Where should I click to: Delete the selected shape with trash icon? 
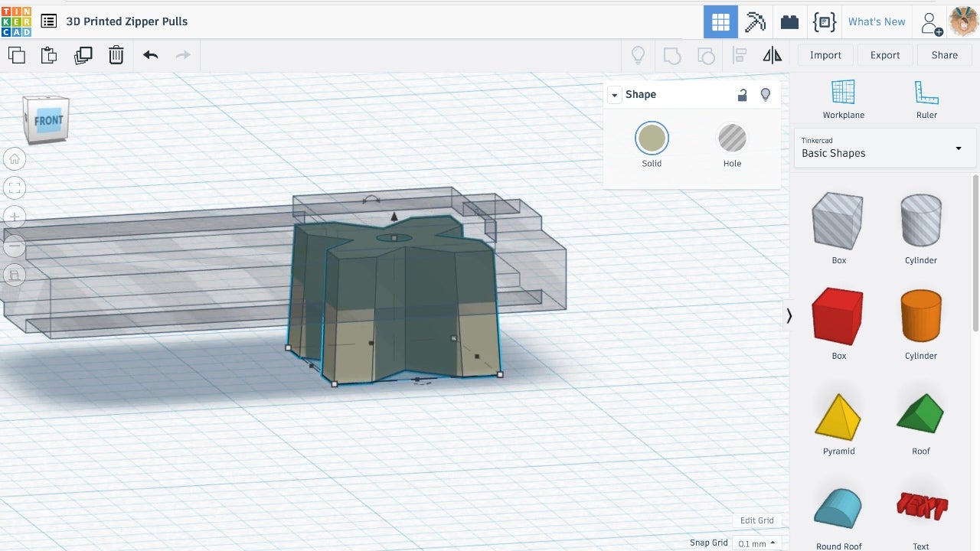[116, 55]
